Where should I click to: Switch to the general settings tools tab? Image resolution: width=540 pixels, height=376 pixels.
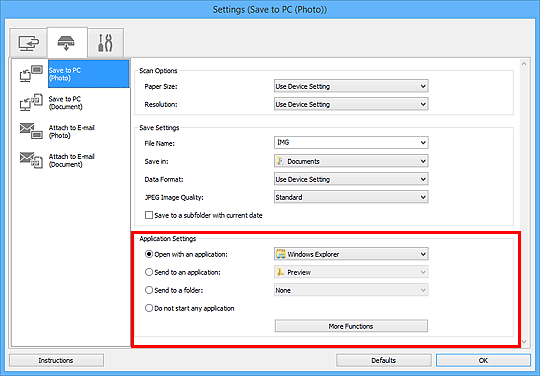(x=105, y=43)
